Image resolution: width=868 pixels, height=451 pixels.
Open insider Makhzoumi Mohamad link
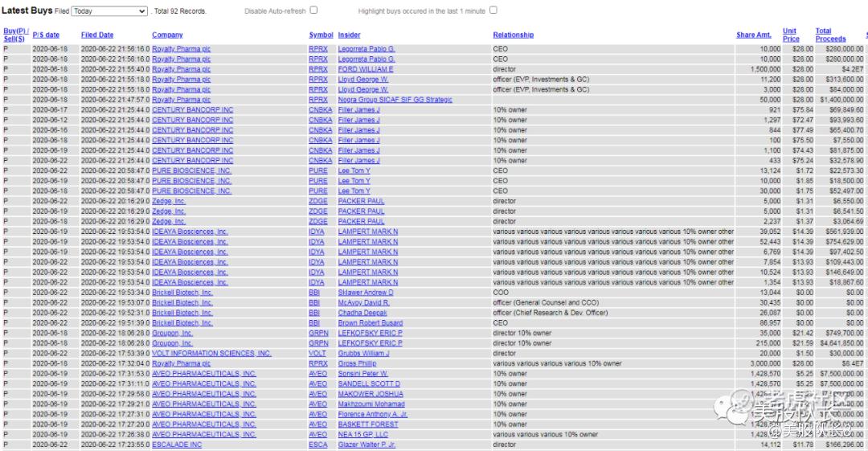(371, 404)
